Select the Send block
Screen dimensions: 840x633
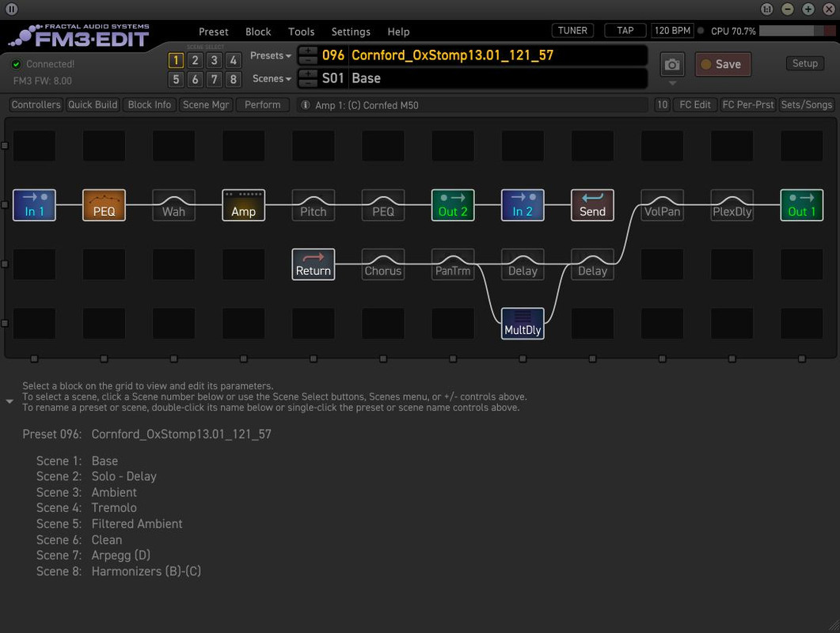pos(592,205)
